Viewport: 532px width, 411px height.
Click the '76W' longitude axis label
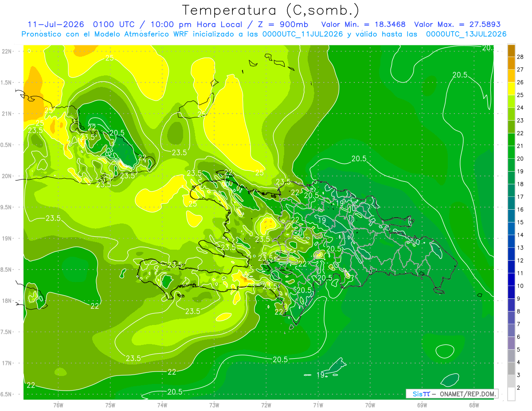coord(58,404)
